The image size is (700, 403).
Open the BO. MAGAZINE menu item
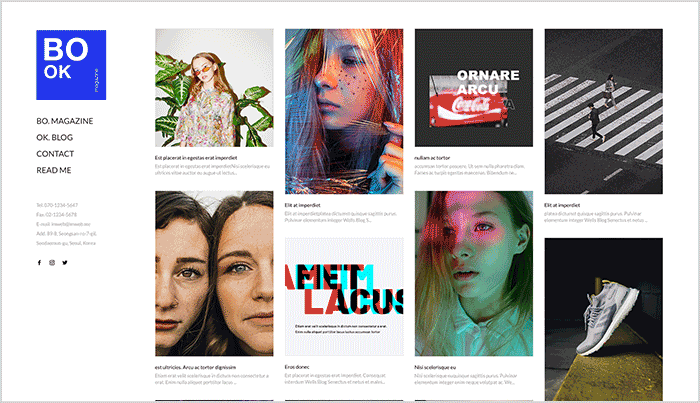tap(65, 121)
